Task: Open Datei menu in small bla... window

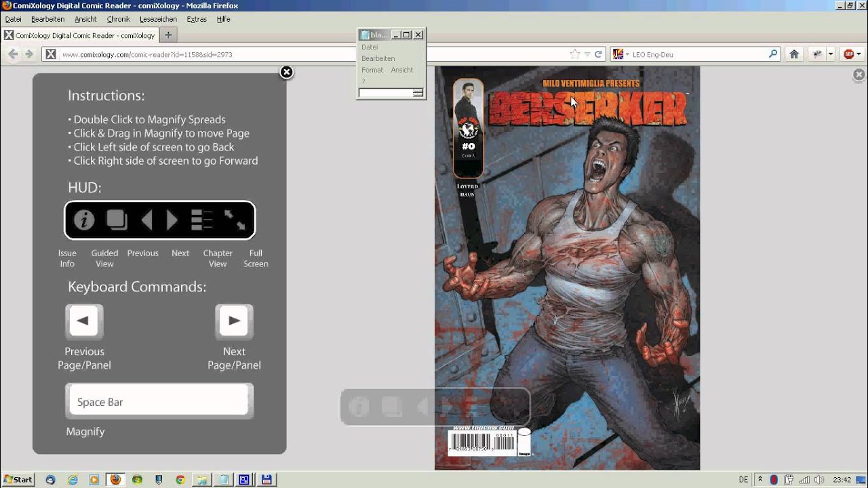Action: click(370, 47)
